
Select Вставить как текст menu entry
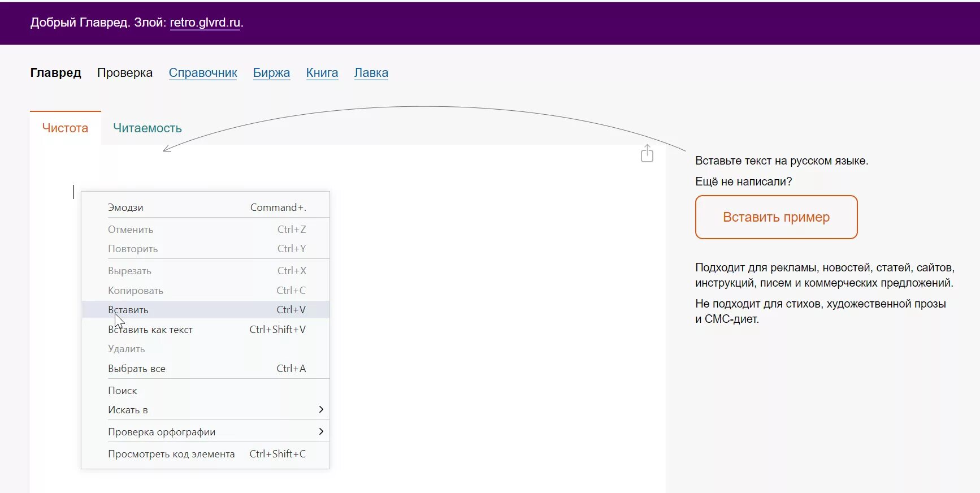[206, 330]
